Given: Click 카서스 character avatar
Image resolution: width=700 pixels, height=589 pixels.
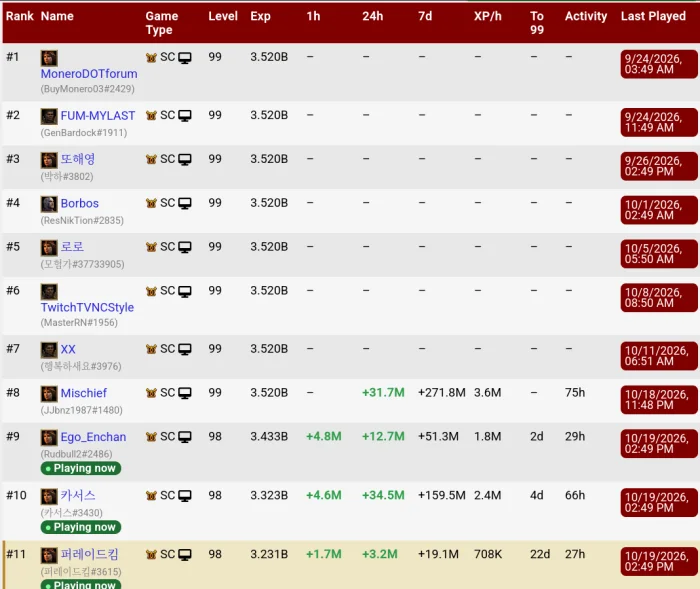Looking at the screenshot, I should click(49, 496).
